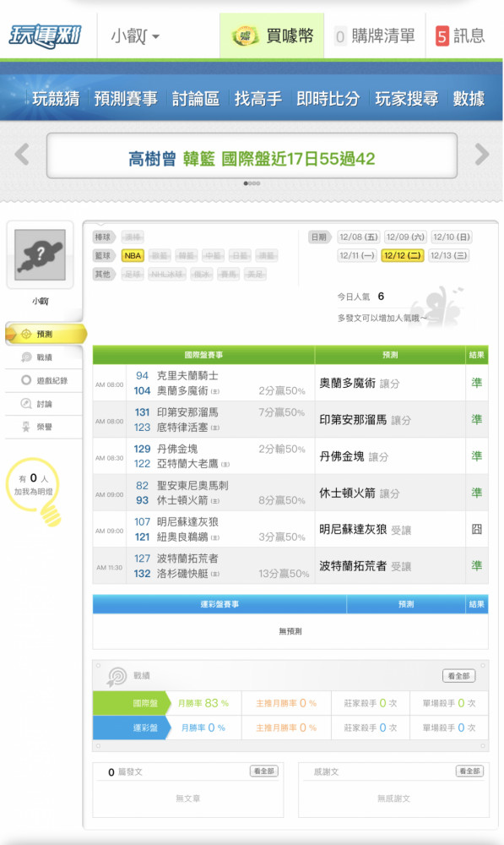Click the target icon in the 戰績 section
The width and height of the screenshot is (504, 845).
[117, 676]
